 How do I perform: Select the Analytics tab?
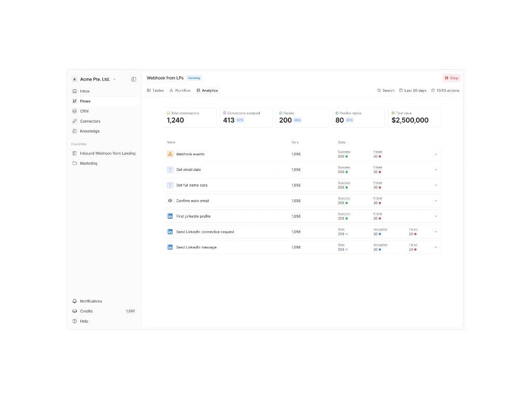(x=207, y=90)
